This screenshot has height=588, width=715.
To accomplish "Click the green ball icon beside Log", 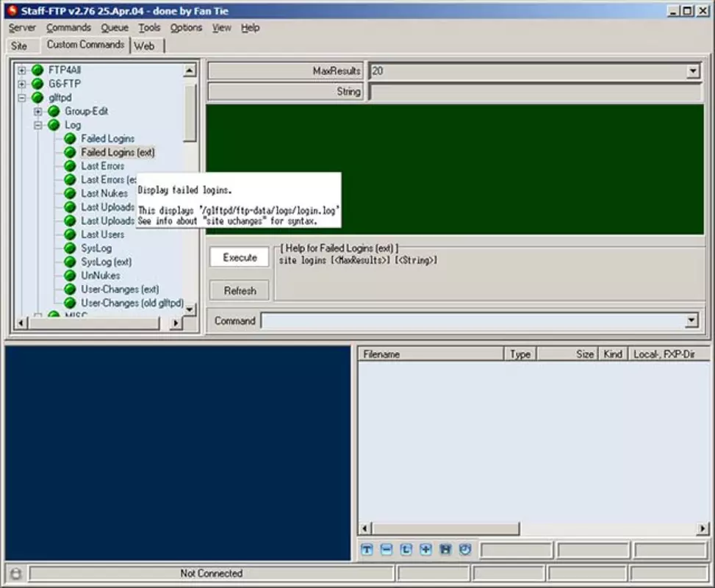I will (54, 124).
